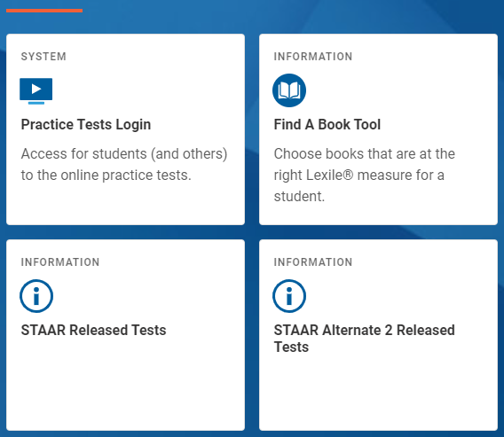The height and width of the screenshot is (437, 504).
Task: Click the Practice Tests video monitor icon
Action: point(36,91)
